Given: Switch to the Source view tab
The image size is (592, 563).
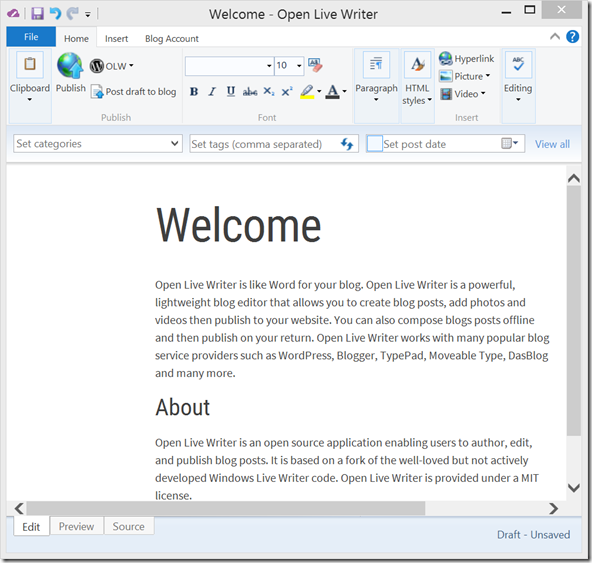Looking at the screenshot, I should tap(129, 526).
